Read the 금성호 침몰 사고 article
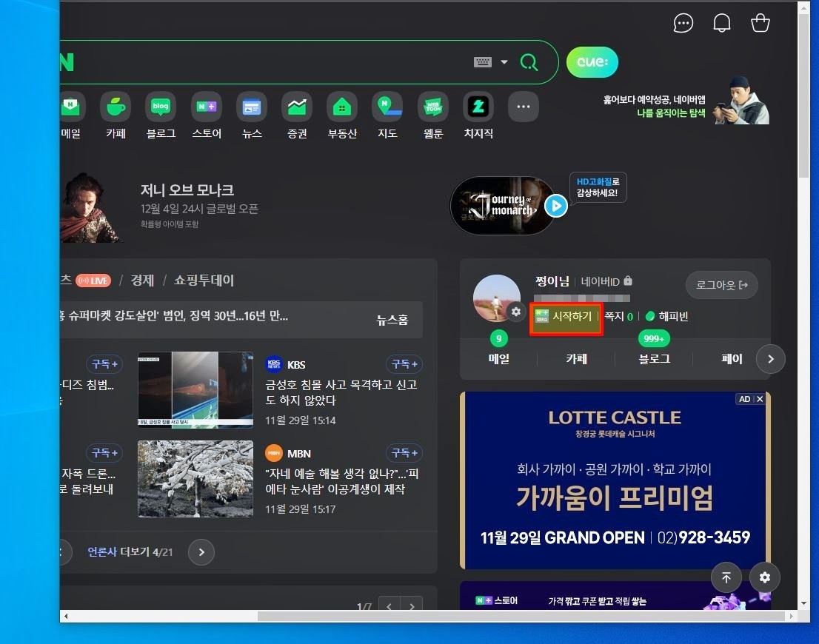Screen dimensions: 819x644 click(x=341, y=392)
